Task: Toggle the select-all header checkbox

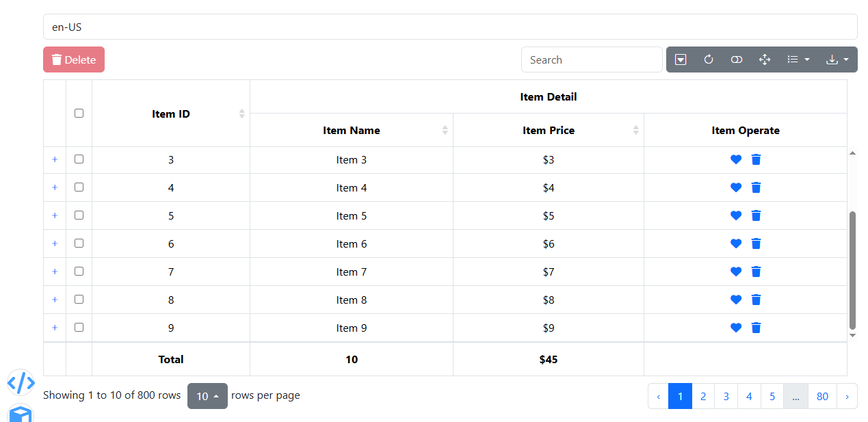Action: (79, 114)
